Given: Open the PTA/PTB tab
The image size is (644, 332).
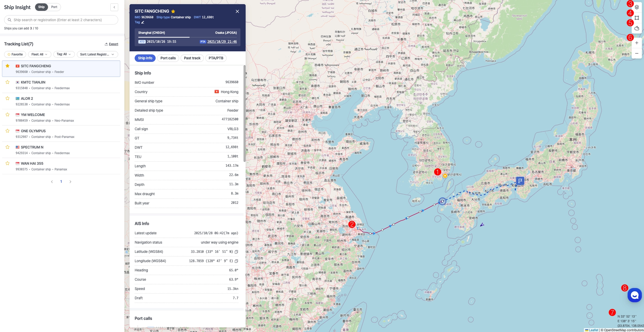Looking at the screenshot, I should pos(216,58).
